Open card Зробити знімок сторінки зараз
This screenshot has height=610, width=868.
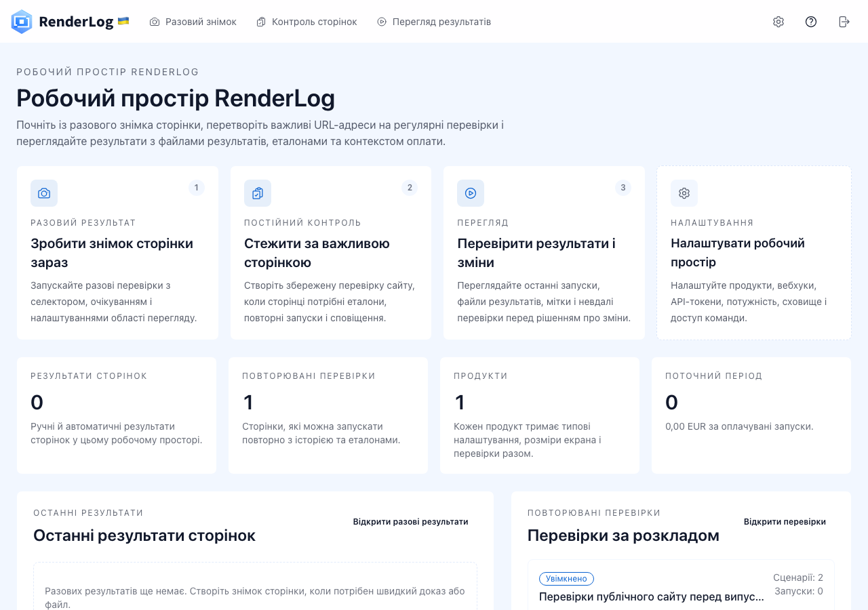pyautogui.click(x=117, y=253)
